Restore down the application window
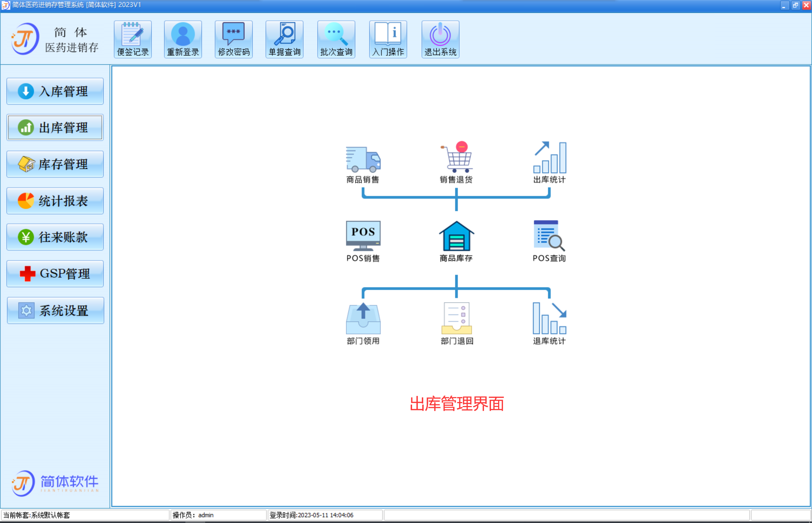 pos(795,5)
